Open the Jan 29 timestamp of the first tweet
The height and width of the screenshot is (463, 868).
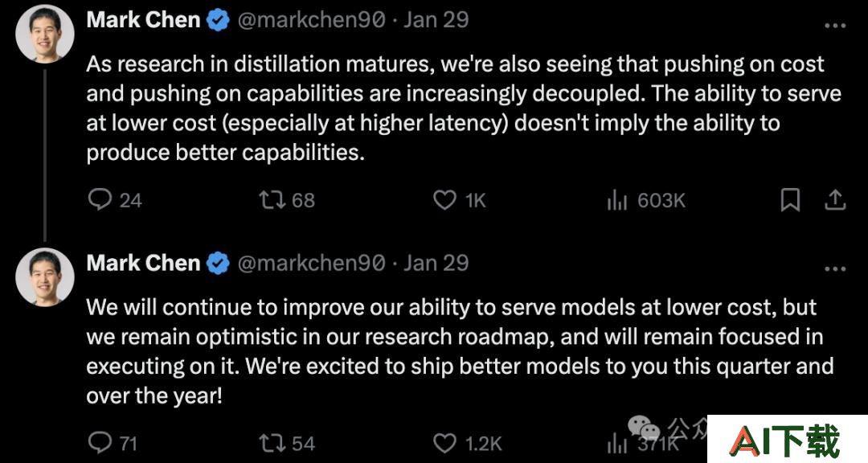click(436, 20)
